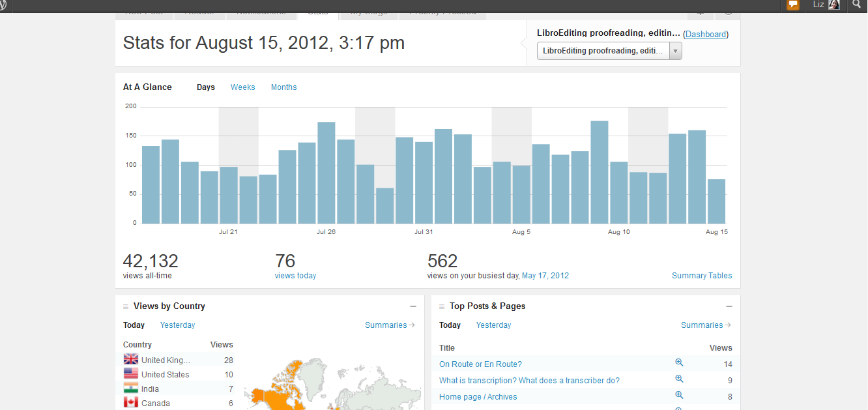Open the Summary Tables link

(701, 276)
